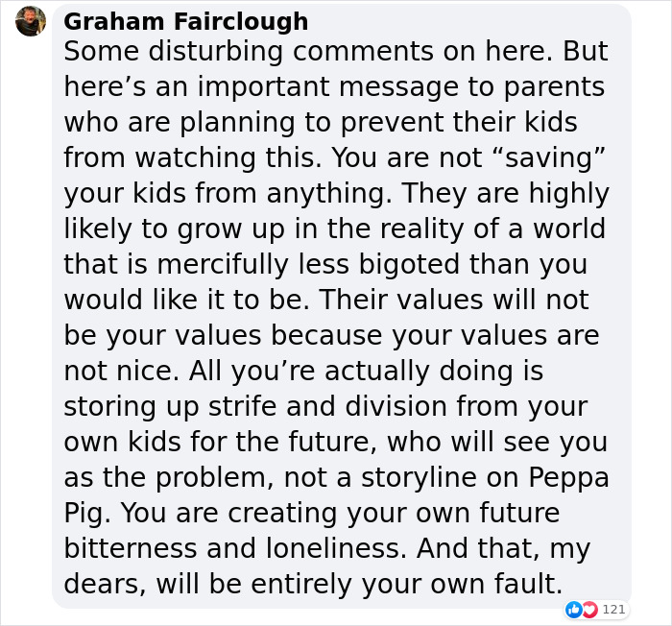Open Graham Fairclough's profile picture

pyautogui.click(x=31, y=21)
